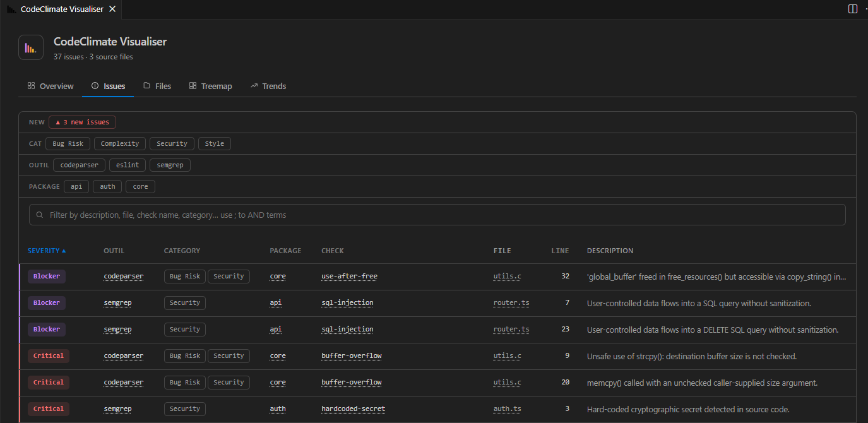Close the CodeClimate Visualiser editor tab
Image resolution: width=868 pixels, height=423 pixels.
point(112,9)
